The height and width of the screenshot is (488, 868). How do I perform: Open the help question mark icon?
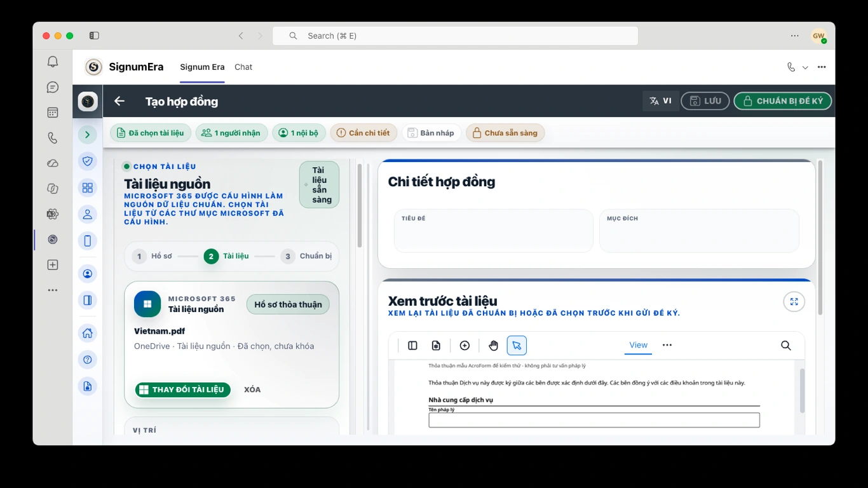(x=88, y=360)
